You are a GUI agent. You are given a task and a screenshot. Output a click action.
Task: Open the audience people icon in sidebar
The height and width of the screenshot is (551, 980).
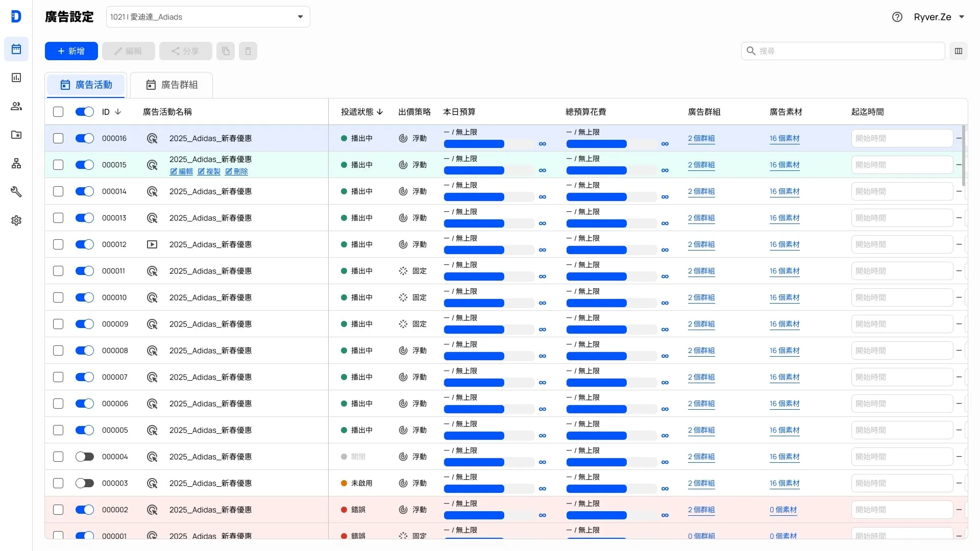click(16, 106)
